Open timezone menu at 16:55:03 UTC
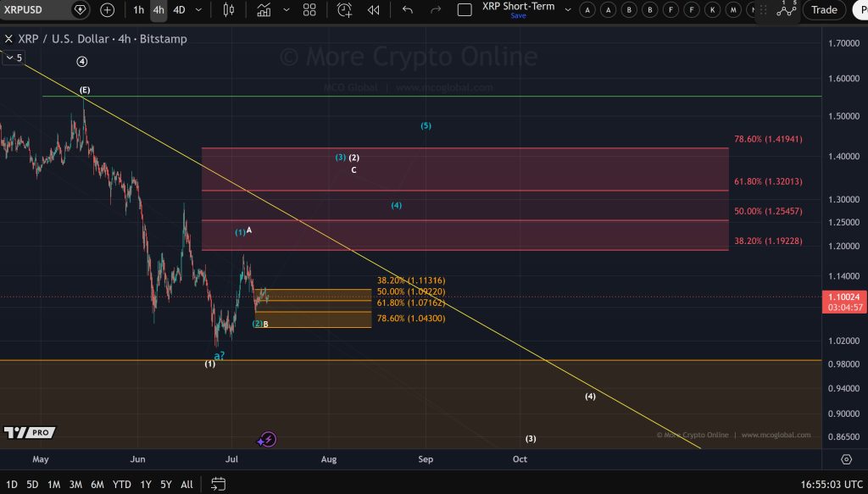 (x=832, y=485)
